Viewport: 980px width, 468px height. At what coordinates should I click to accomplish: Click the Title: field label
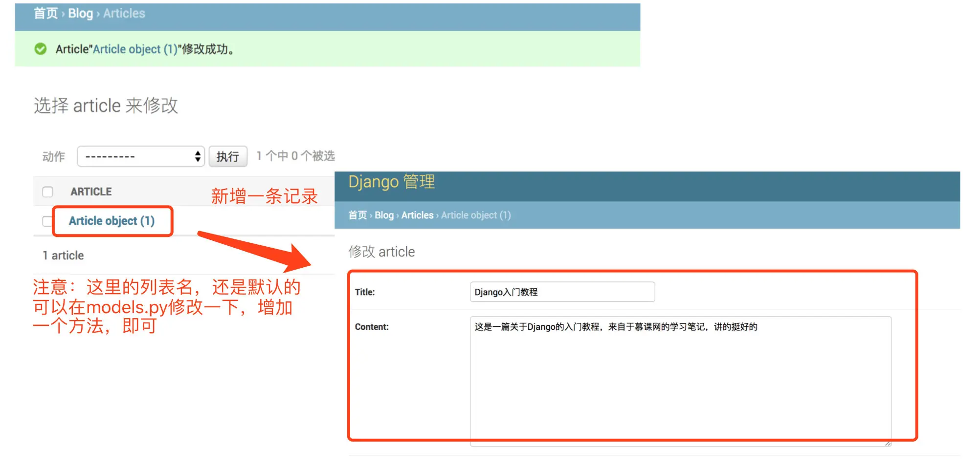pos(365,292)
